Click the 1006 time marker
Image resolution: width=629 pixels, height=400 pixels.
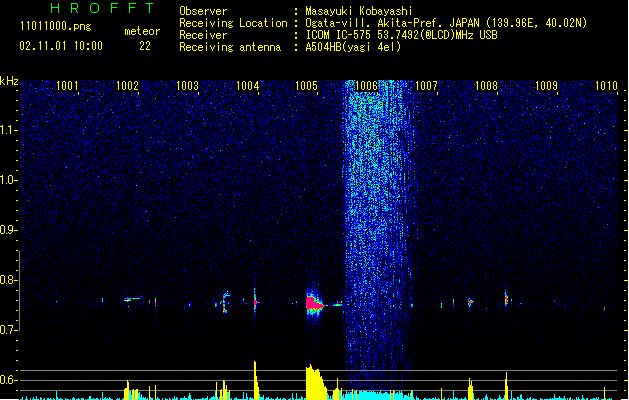pyautogui.click(x=367, y=86)
